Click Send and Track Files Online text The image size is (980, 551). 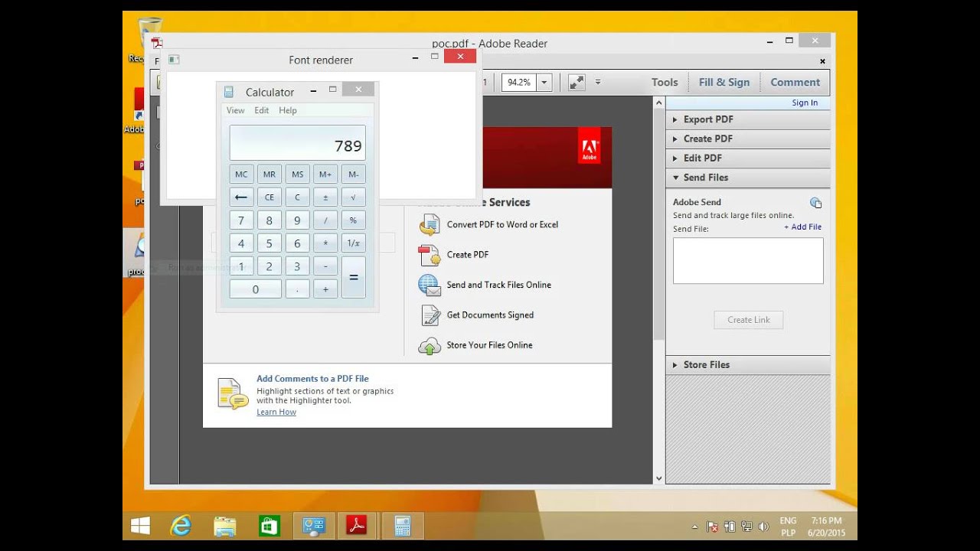click(x=499, y=285)
